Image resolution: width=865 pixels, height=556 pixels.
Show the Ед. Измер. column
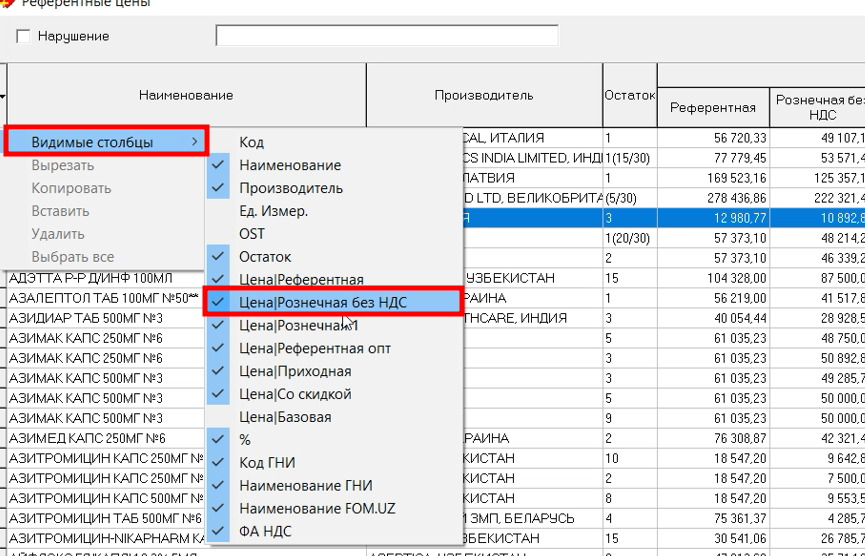click(334, 211)
